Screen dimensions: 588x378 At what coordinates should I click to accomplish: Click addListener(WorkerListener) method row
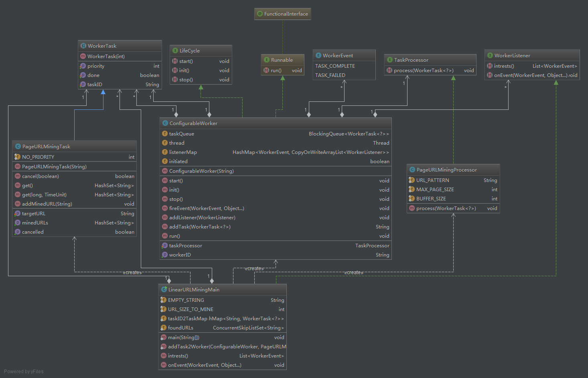point(276,217)
